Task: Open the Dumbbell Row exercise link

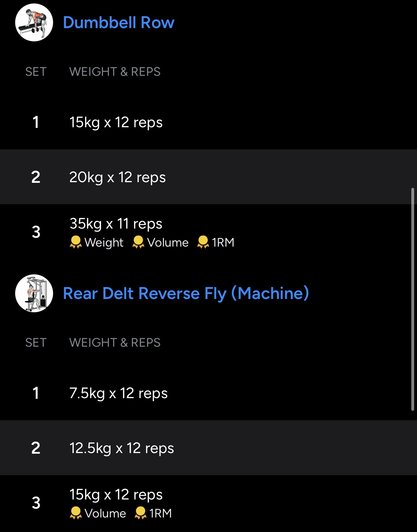Action: click(118, 23)
